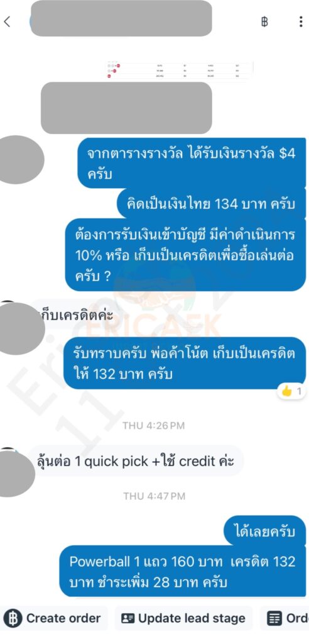This screenshot has width=309, height=644.
Task: Click the THU 4:47 PM timestamp
Action: click(x=154, y=496)
